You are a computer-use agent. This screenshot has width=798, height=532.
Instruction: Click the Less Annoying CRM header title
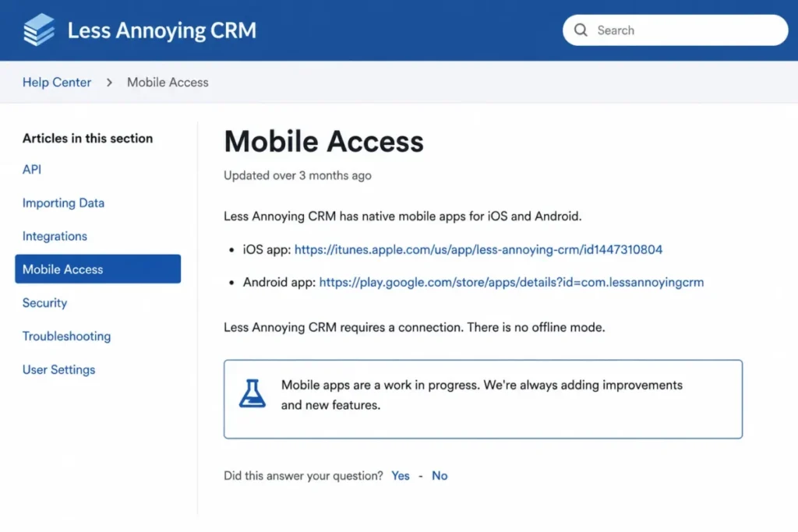pyautogui.click(x=162, y=30)
